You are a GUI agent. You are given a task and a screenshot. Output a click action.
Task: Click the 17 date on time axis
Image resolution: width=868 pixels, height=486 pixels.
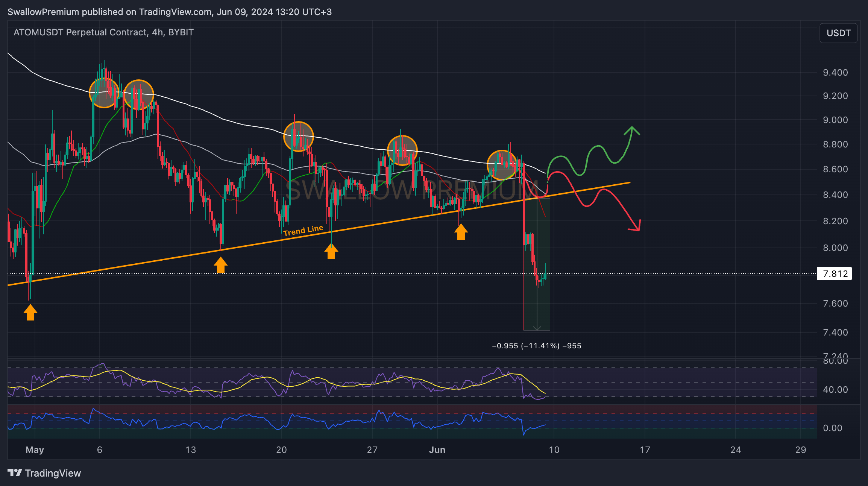645,450
